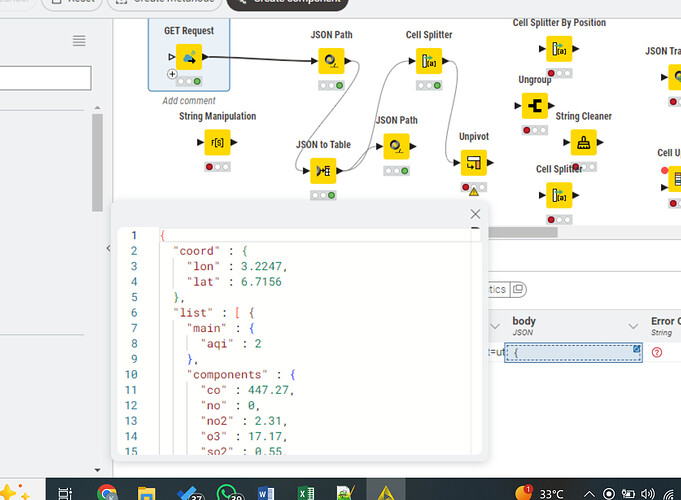Select the lower unconnected Cell Splitter node
The height and width of the screenshot is (500, 681).
point(559,195)
